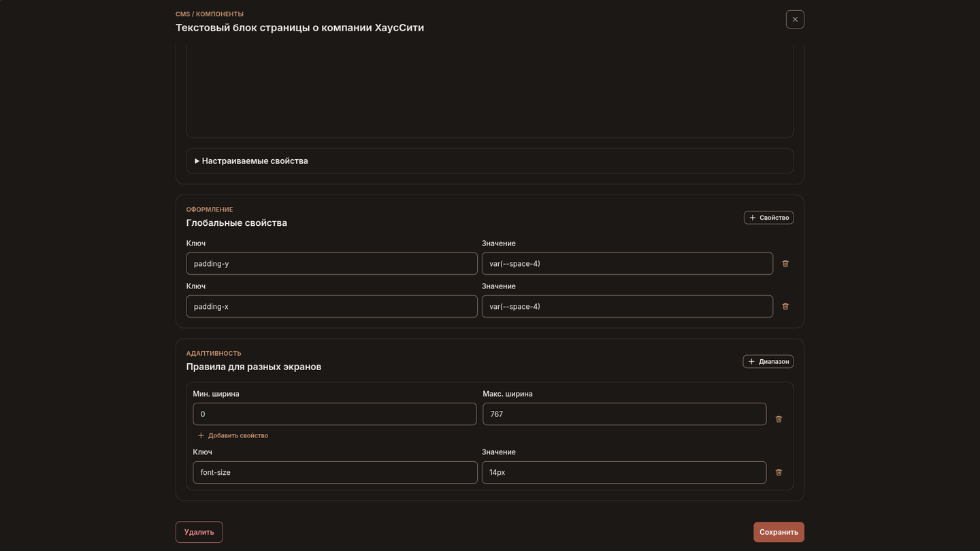This screenshot has width=980, height=551.
Task: Delete the padding-y property with its trash icon
Action: click(785, 263)
